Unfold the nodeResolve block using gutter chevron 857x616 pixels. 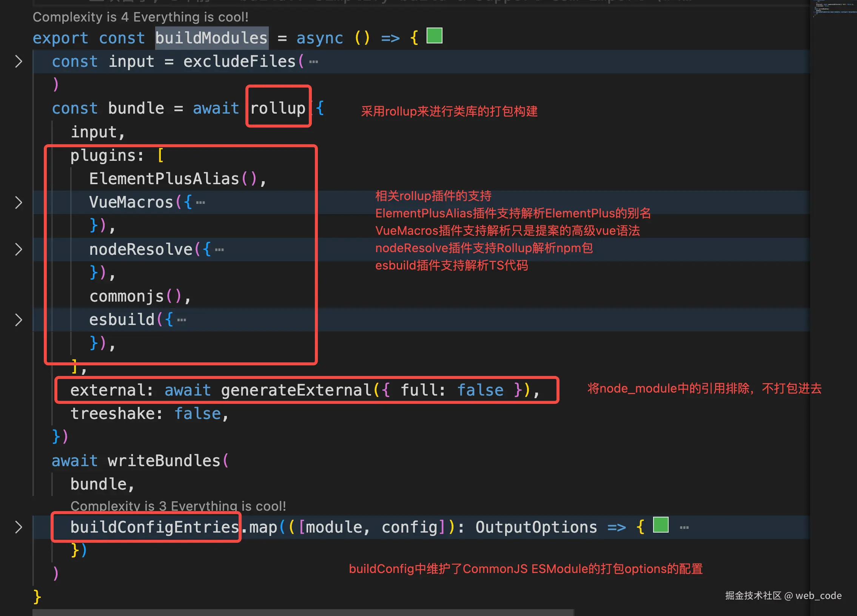click(x=18, y=249)
